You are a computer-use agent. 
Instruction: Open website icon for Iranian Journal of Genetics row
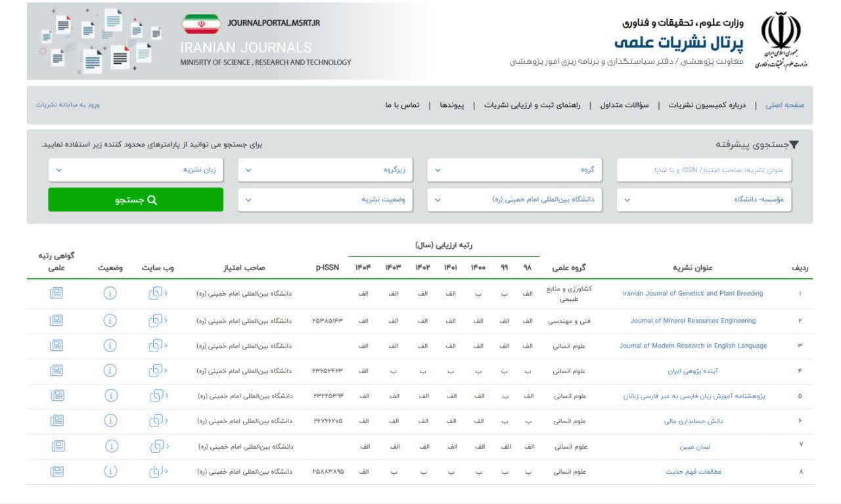(x=158, y=294)
